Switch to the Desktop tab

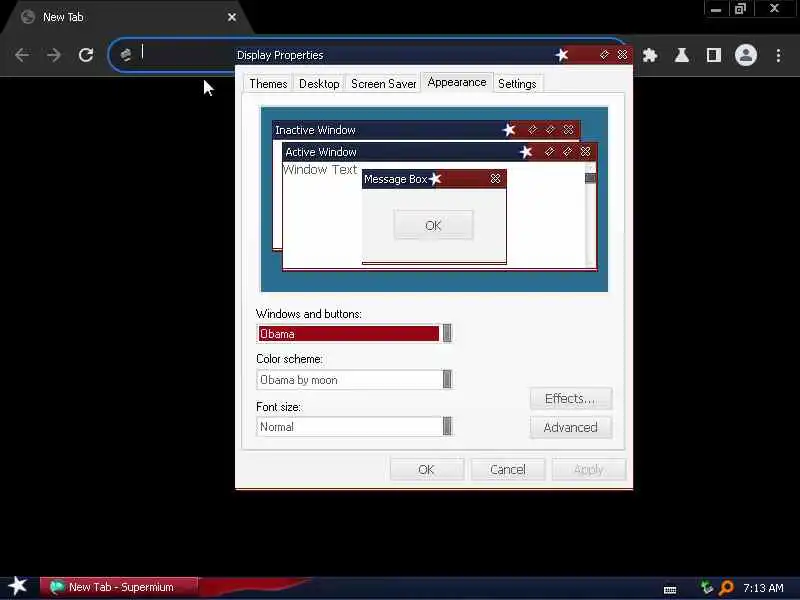(319, 84)
